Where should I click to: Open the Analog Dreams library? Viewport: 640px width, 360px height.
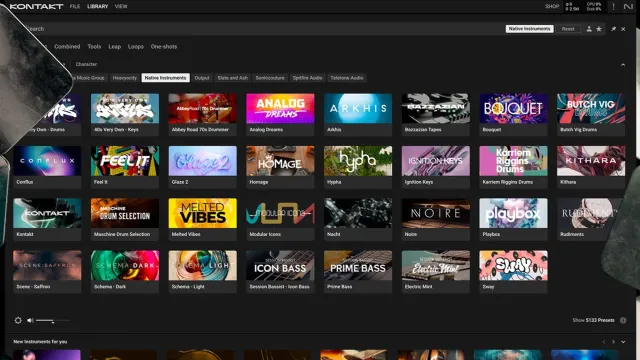coord(280,114)
